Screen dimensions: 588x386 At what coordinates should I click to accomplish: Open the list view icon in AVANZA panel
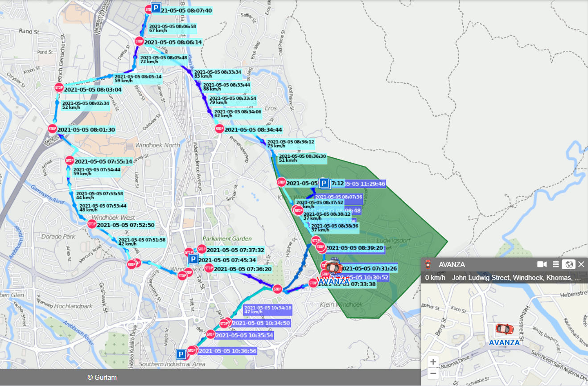pos(555,264)
